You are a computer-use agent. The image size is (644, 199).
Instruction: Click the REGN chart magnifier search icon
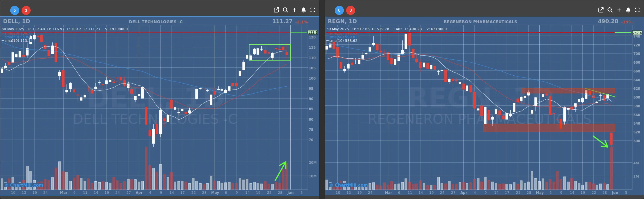pos(610,10)
